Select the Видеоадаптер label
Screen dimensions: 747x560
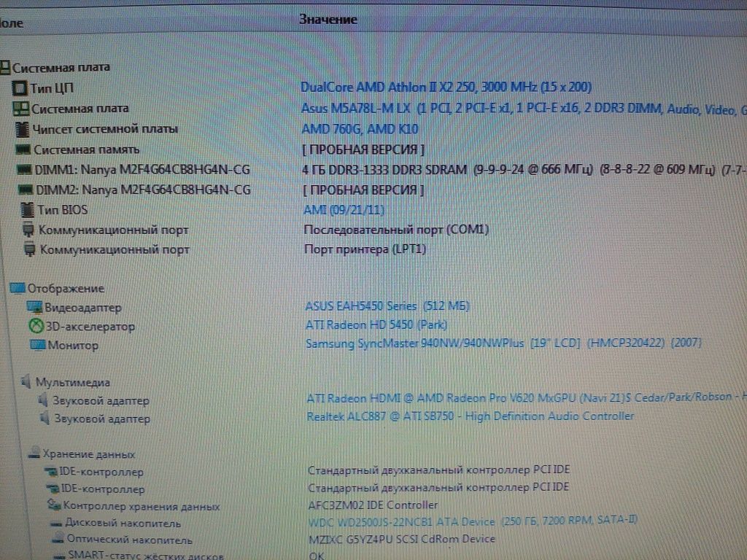tap(83, 308)
